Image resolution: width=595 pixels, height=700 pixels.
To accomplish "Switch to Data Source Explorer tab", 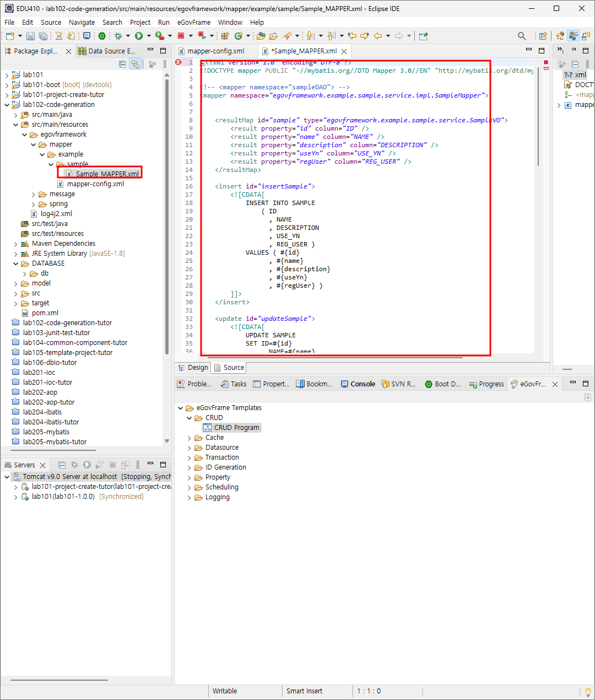I will pos(106,51).
